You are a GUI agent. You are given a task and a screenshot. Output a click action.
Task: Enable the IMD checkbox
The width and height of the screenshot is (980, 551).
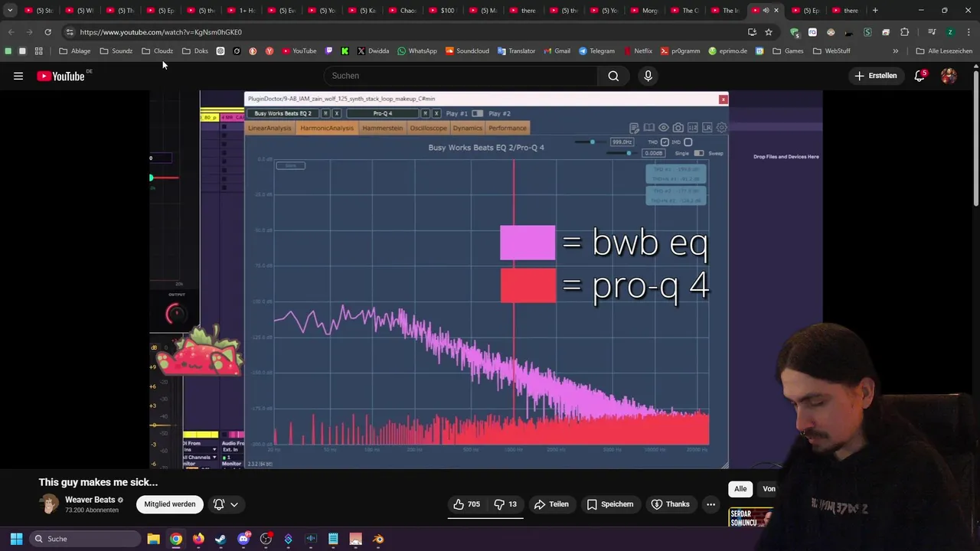(x=688, y=142)
